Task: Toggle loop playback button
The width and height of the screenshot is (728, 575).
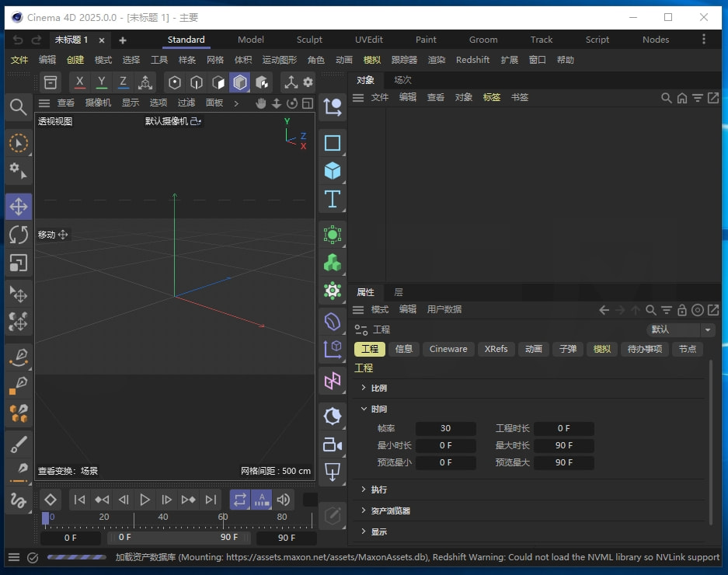Action: coord(239,500)
